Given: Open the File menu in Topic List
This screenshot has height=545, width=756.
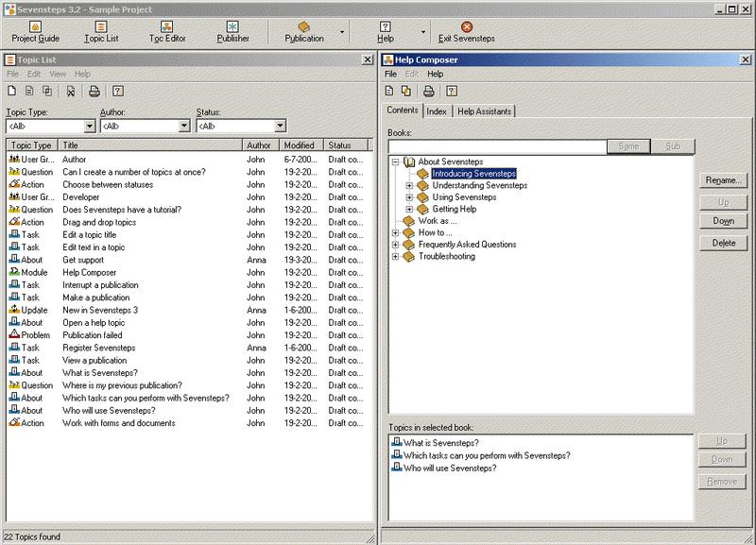Looking at the screenshot, I should pyautogui.click(x=12, y=74).
